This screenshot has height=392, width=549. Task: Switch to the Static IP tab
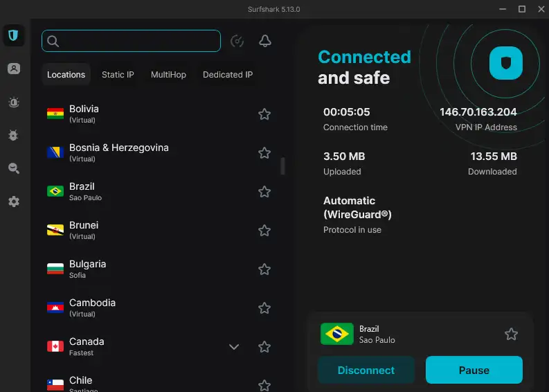[118, 75]
